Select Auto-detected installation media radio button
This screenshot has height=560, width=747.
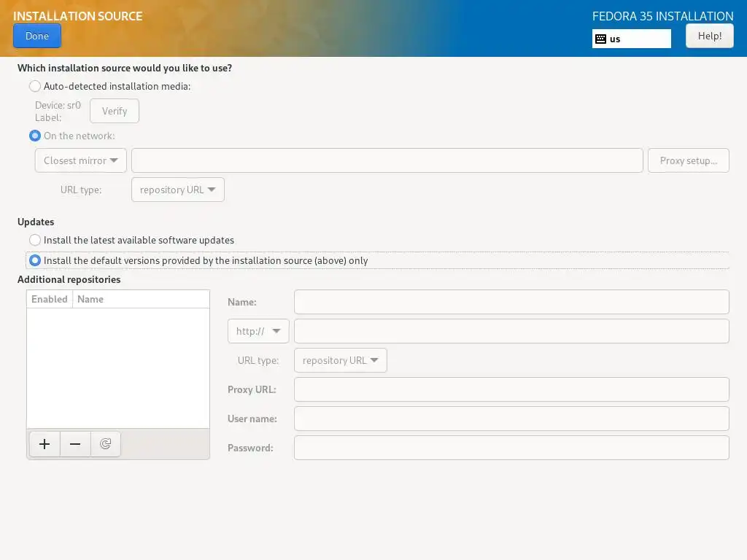(x=35, y=86)
